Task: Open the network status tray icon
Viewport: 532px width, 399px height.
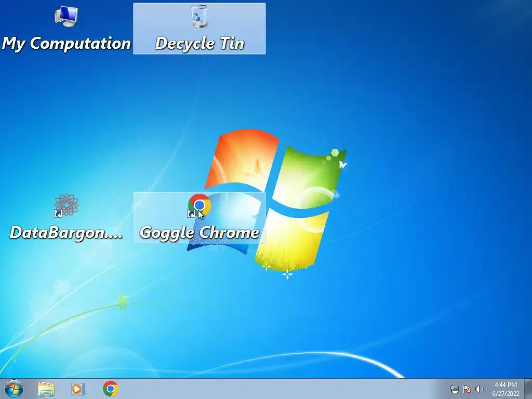Action: point(454,389)
